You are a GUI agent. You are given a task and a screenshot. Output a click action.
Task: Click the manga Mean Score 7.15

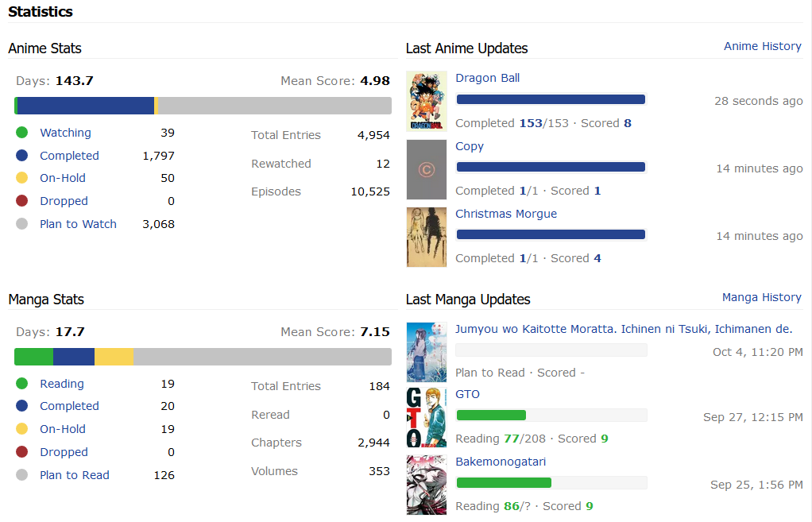(375, 332)
